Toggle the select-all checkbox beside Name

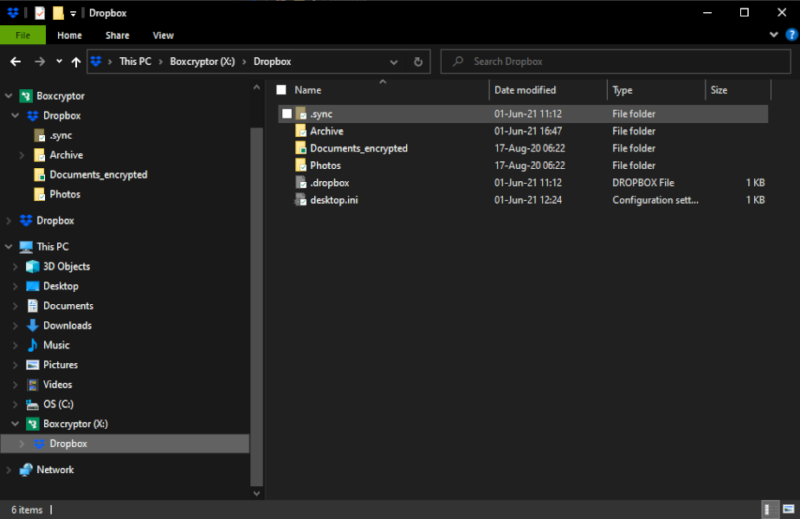(281, 90)
